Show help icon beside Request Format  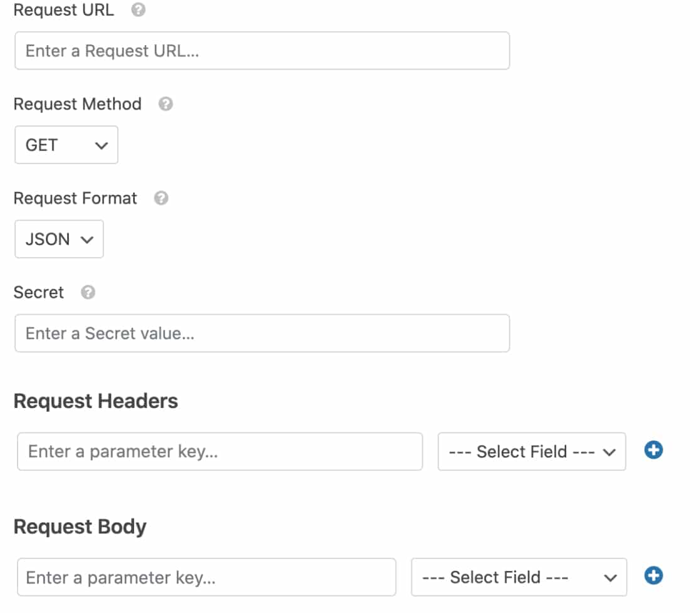(161, 198)
